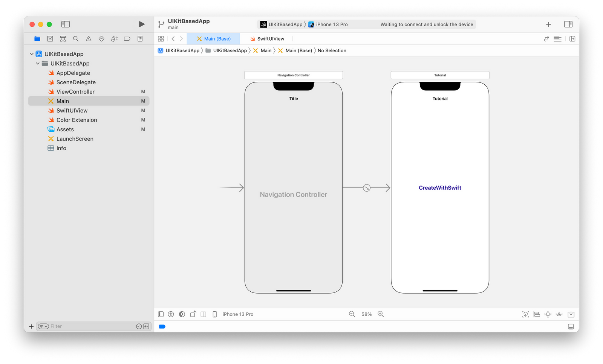Open the Embed In view tool
The width and height of the screenshot is (603, 364).
pyautogui.click(x=571, y=314)
